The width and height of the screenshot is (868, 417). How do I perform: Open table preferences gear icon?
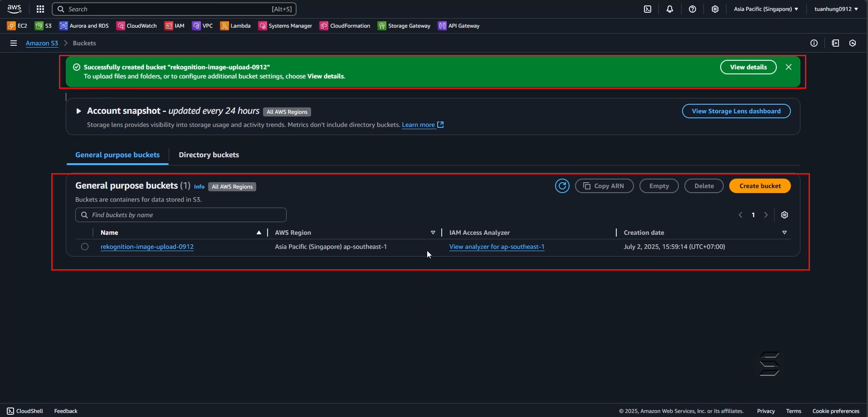(x=785, y=215)
